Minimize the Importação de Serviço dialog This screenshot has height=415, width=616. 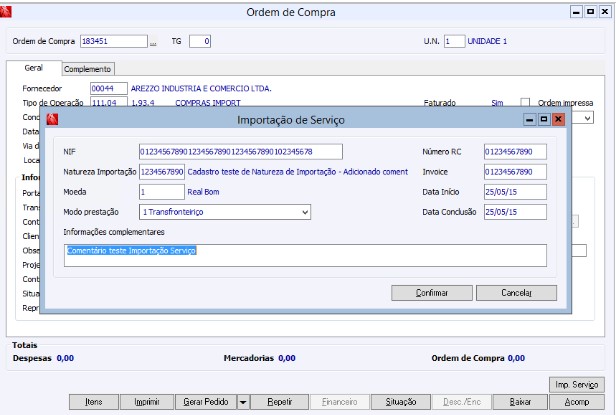[x=530, y=119]
